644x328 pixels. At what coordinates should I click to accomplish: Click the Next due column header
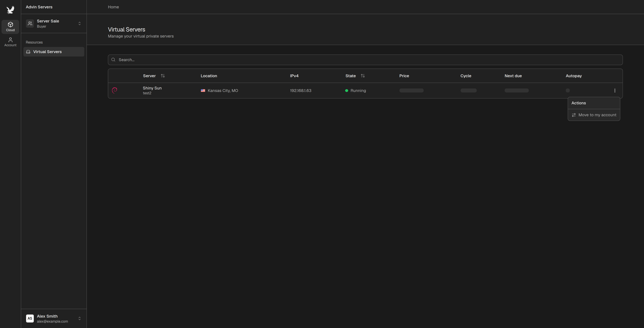click(513, 76)
